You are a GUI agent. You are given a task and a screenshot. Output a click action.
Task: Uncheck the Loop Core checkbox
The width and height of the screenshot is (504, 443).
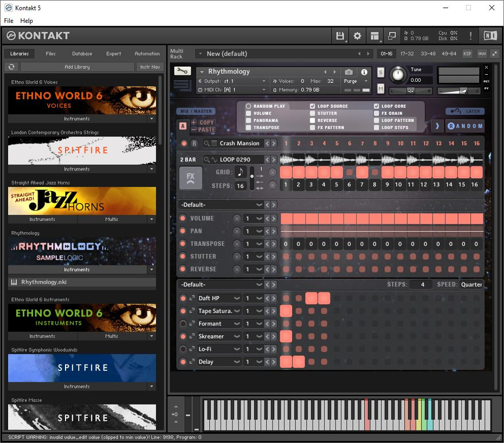coord(377,106)
